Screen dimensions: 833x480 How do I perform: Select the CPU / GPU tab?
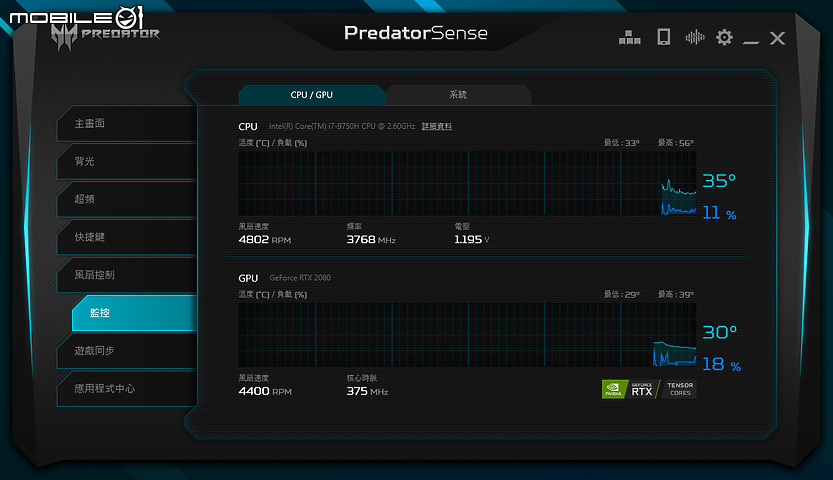click(311, 95)
